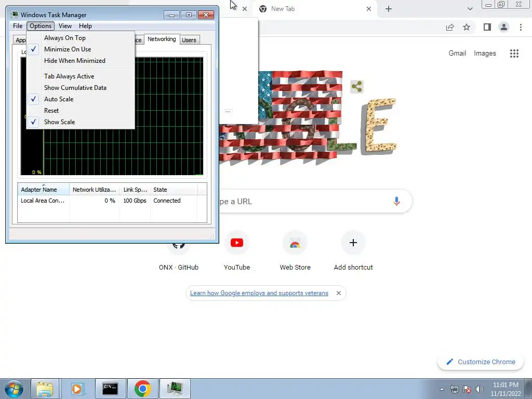Click the Veterans Day Google Doodle

[307, 117]
